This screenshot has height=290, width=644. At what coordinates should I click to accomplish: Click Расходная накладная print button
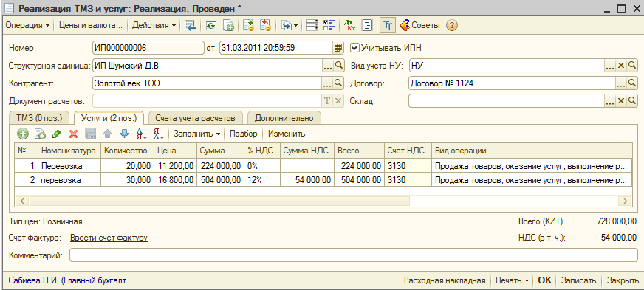click(x=445, y=281)
